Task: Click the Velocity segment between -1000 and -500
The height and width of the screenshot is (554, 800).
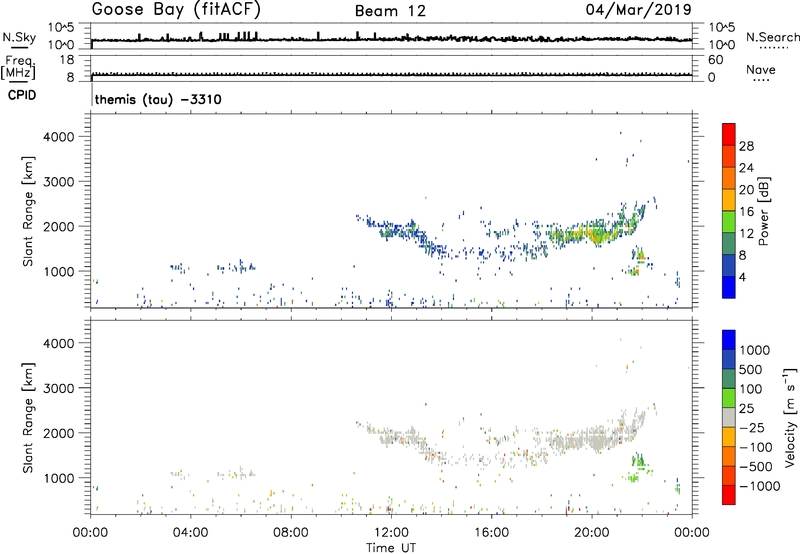Action: click(x=729, y=475)
